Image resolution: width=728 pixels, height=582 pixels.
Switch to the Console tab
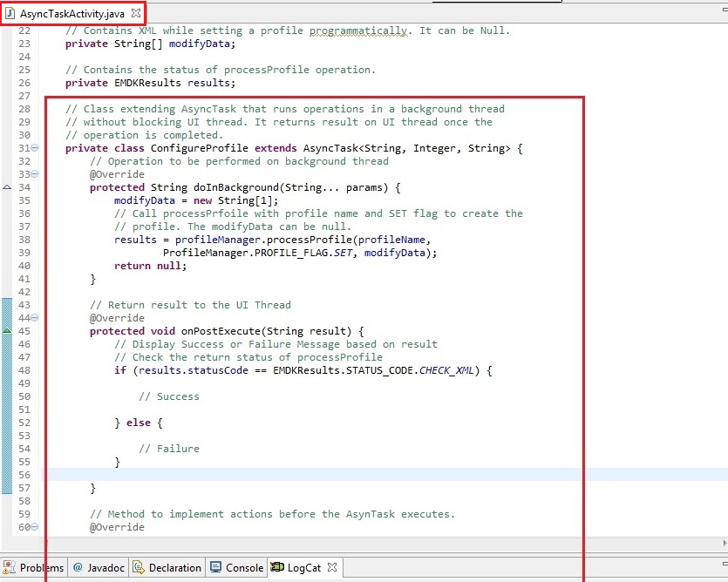pos(244,567)
